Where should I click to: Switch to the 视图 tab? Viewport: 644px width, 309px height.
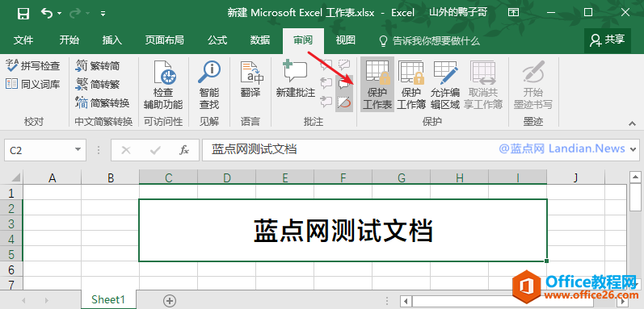(345, 40)
